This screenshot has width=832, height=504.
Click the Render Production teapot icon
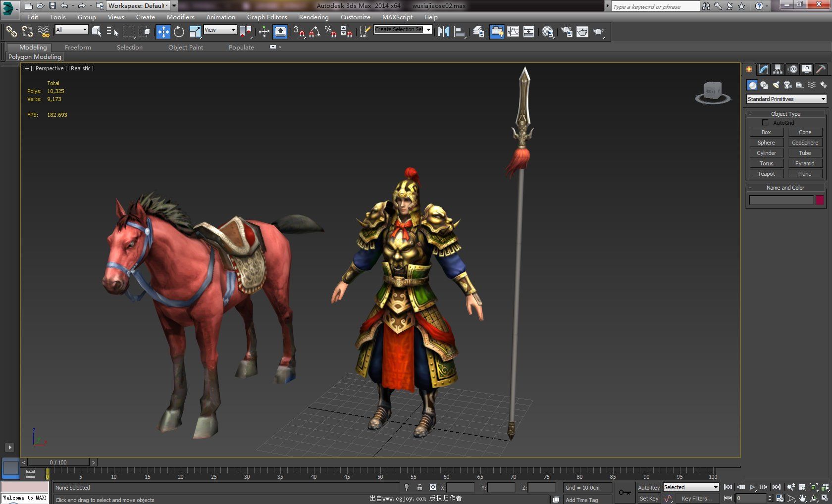tap(599, 32)
